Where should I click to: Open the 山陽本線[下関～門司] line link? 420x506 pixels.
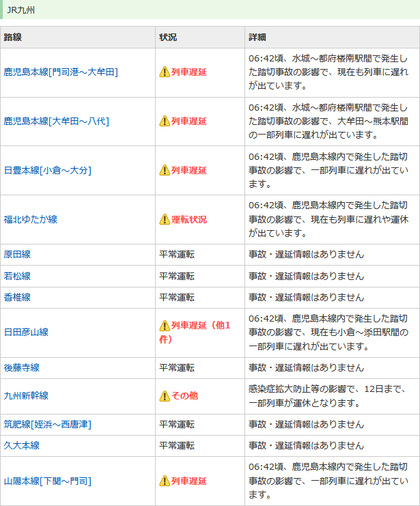coord(47,481)
